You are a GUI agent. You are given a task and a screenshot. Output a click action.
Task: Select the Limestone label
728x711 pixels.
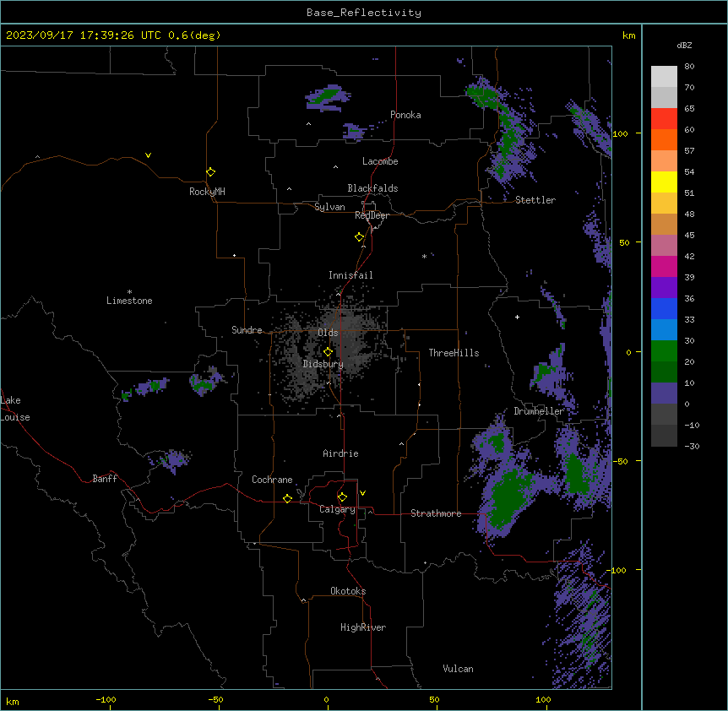pyautogui.click(x=129, y=301)
